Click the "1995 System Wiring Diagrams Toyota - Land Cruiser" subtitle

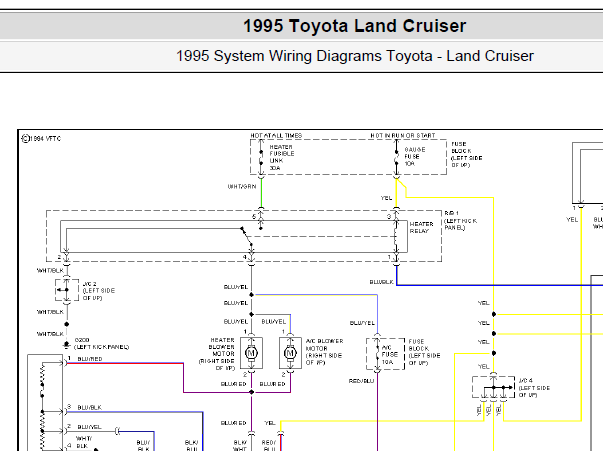pos(355,56)
